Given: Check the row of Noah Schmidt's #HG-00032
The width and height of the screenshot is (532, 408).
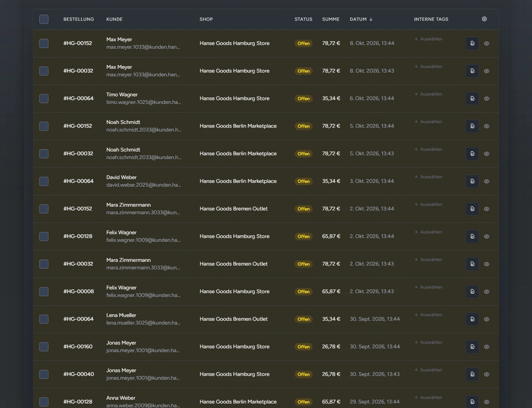Looking at the screenshot, I should [44, 154].
